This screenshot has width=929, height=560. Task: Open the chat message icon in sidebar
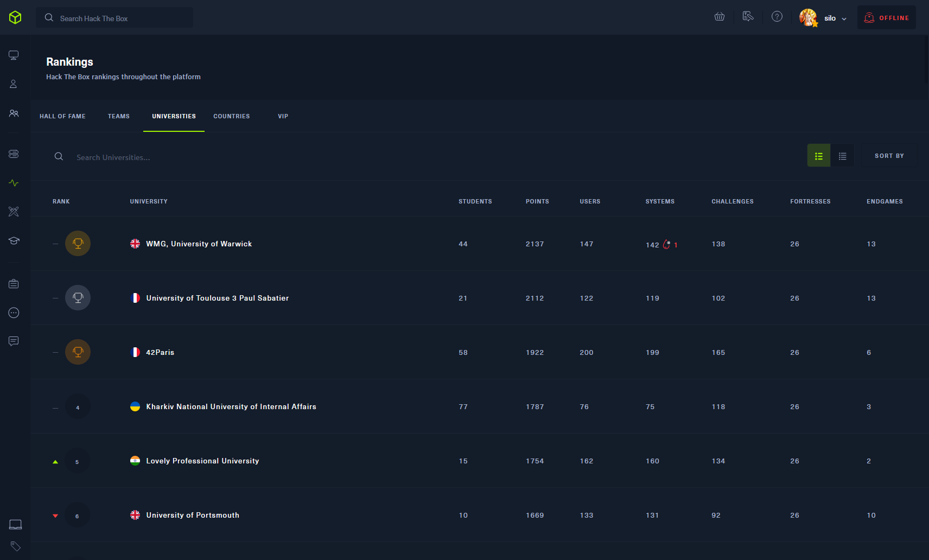[14, 341]
